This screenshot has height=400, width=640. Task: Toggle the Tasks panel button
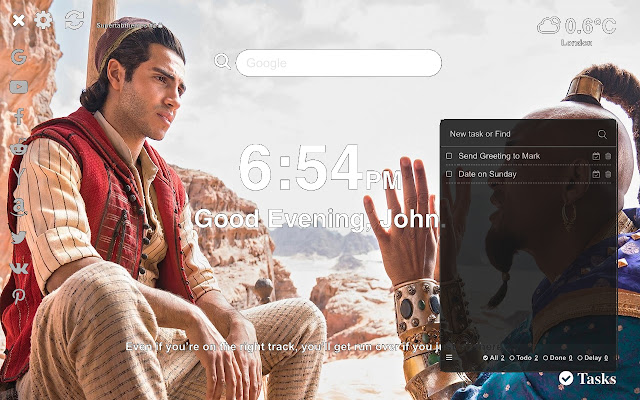pyautogui.click(x=587, y=378)
